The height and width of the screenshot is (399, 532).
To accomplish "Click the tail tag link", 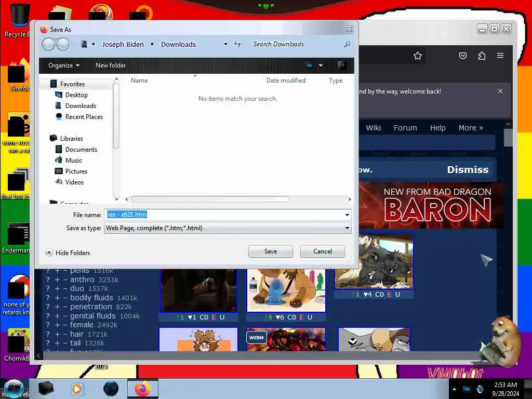I will (75, 343).
